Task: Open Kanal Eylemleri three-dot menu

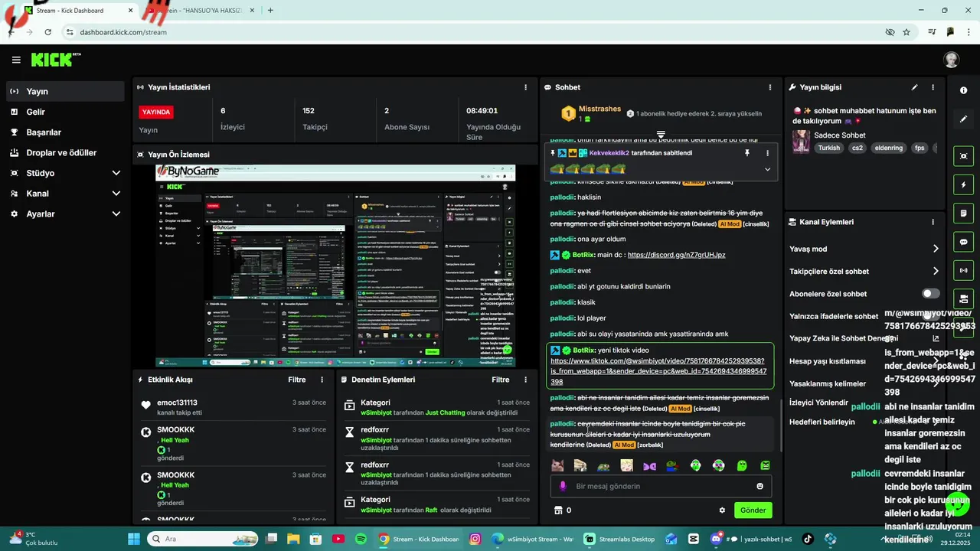Action: (x=933, y=222)
